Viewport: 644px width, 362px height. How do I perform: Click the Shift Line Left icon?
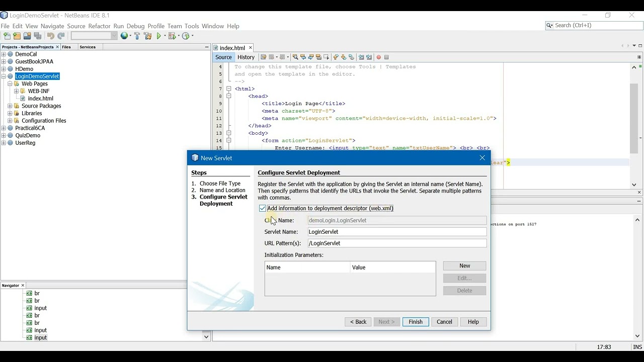(361, 57)
